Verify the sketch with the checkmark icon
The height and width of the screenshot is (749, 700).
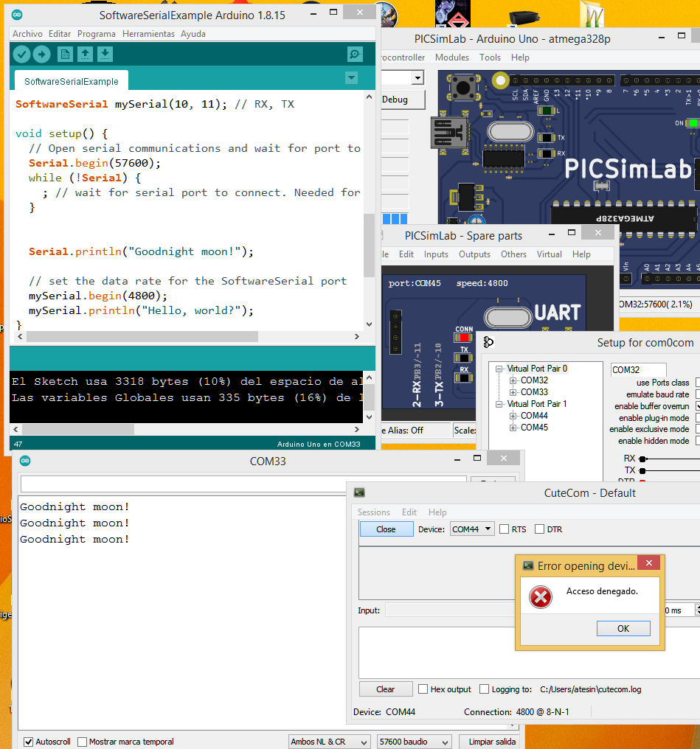(21, 54)
